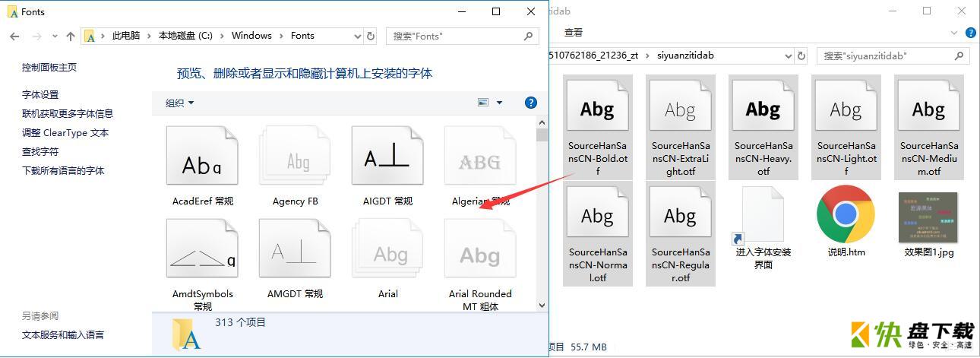Expand the view options dropdown arrow
Screen dimensions: 980x358
click(x=499, y=103)
